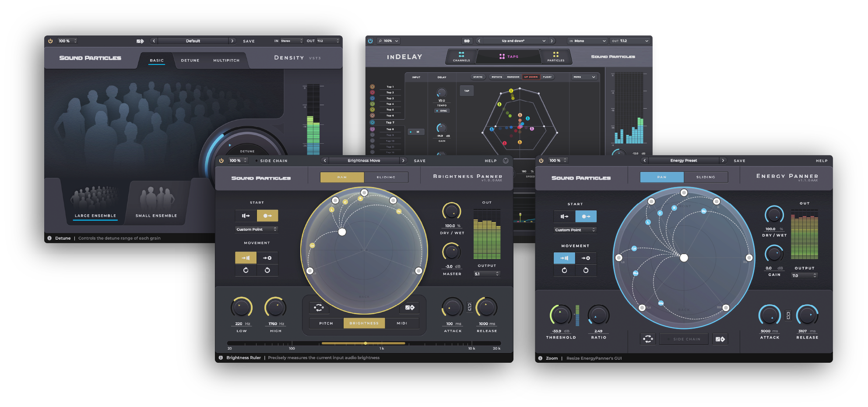Screen dimensions: 868x407
Task: Click HELP in Energy Panner
Action: [822, 161]
